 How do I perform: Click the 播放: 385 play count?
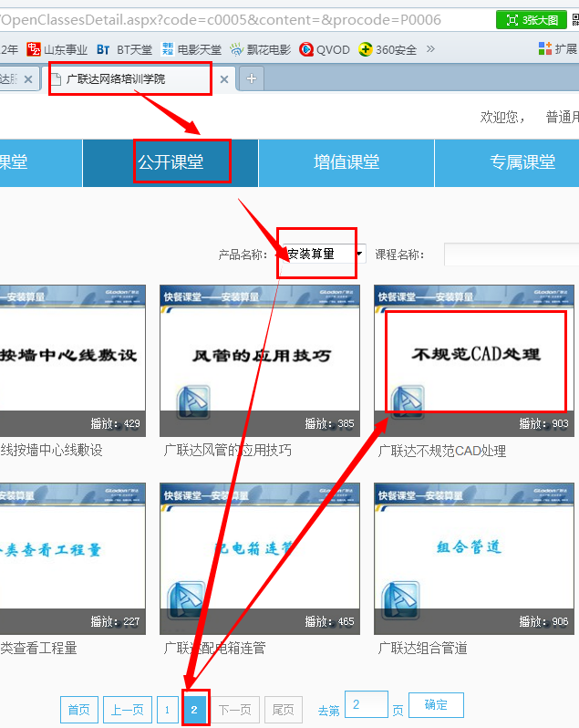(329, 423)
